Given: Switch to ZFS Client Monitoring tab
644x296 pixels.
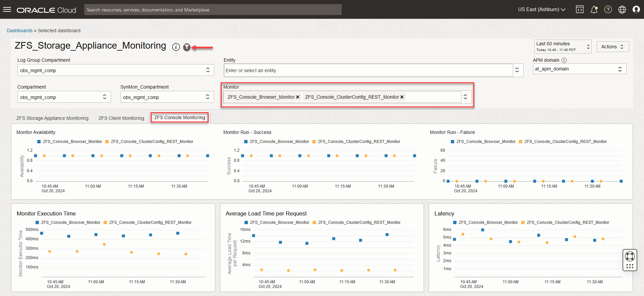Looking at the screenshot, I should pos(121,118).
